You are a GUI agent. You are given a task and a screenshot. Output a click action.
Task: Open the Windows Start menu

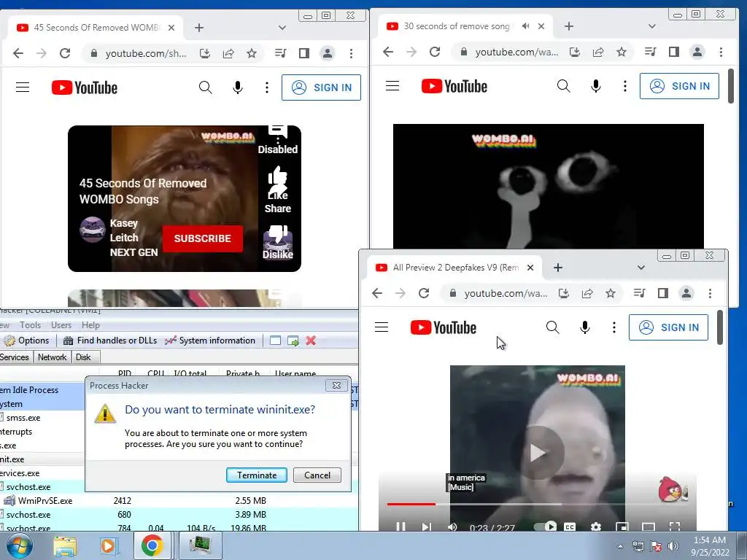(19, 545)
